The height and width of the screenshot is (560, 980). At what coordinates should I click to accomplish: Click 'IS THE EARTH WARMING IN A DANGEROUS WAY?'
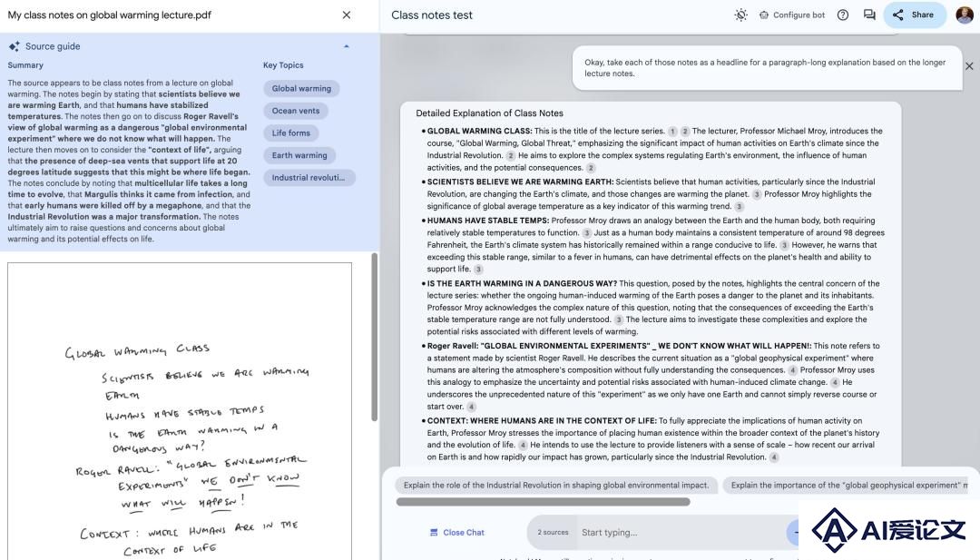coord(522,284)
